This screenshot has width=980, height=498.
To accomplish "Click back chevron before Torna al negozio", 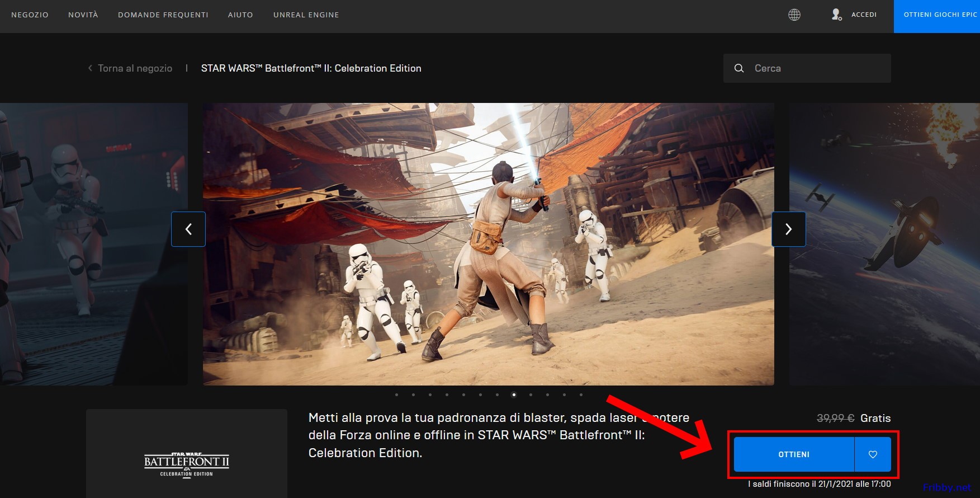I will point(90,68).
